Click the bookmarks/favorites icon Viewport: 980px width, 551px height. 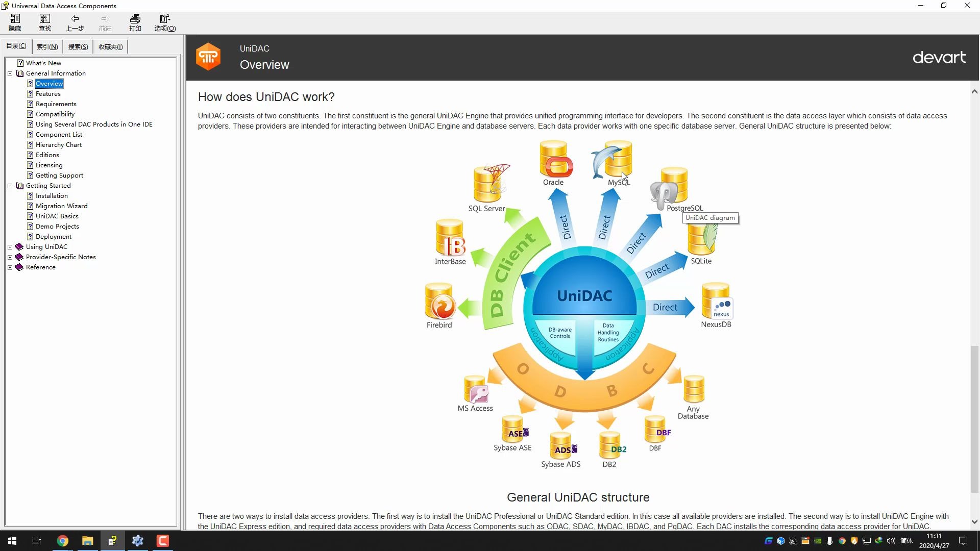click(110, 46)
